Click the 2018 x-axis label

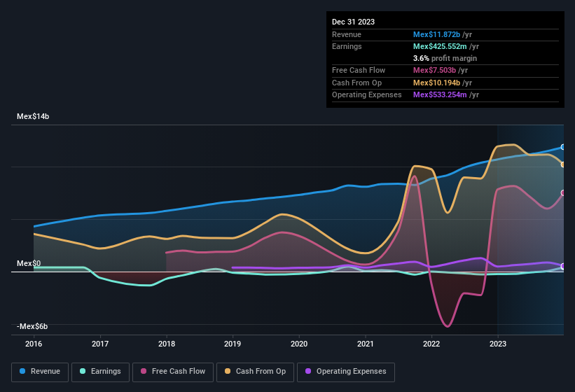coord(167,344)
